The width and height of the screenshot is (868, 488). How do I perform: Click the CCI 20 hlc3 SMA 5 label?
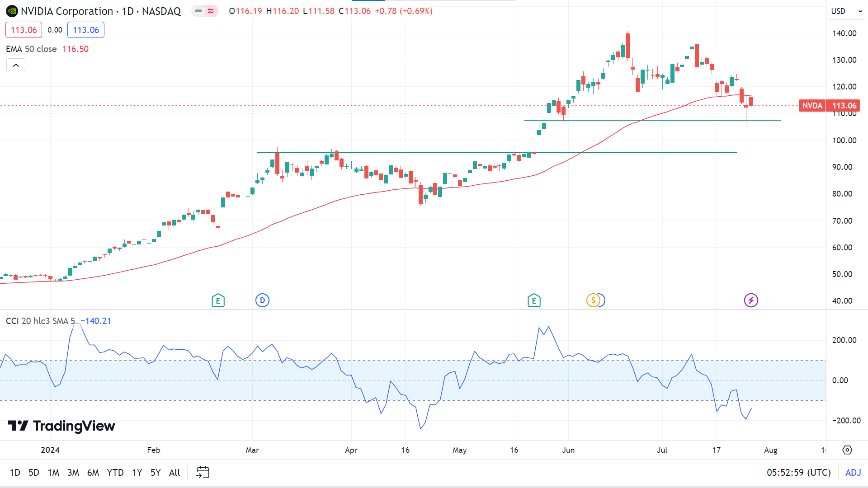point(40,321)
